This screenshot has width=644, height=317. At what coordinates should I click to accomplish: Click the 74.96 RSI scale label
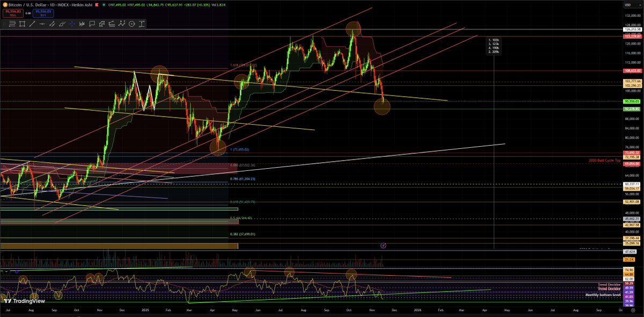[x=628, y=270]
